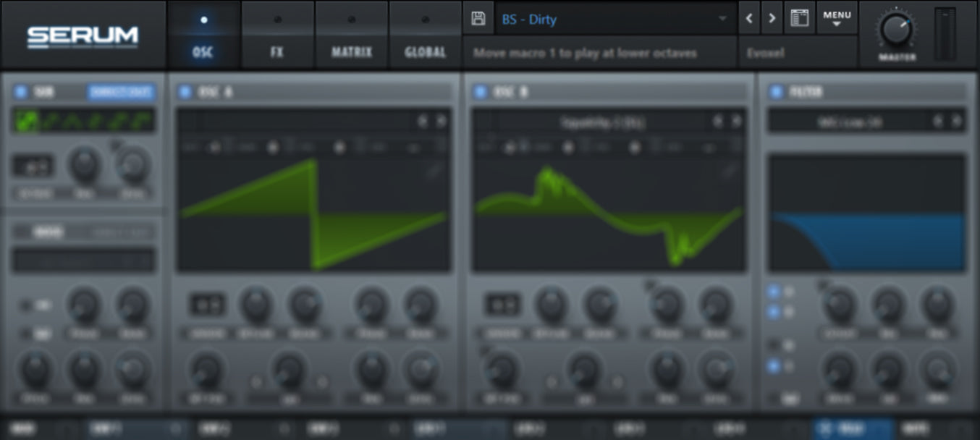
Task: Click the blue filter response graph
Action: 866,213
